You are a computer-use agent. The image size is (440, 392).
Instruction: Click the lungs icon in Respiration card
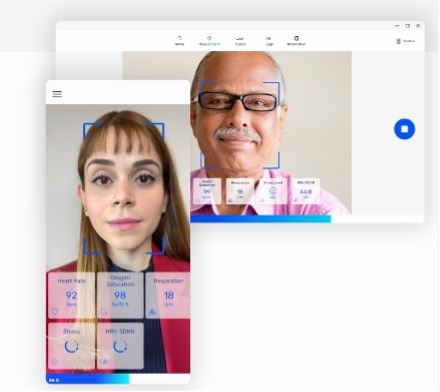click(x=152, y=312)
